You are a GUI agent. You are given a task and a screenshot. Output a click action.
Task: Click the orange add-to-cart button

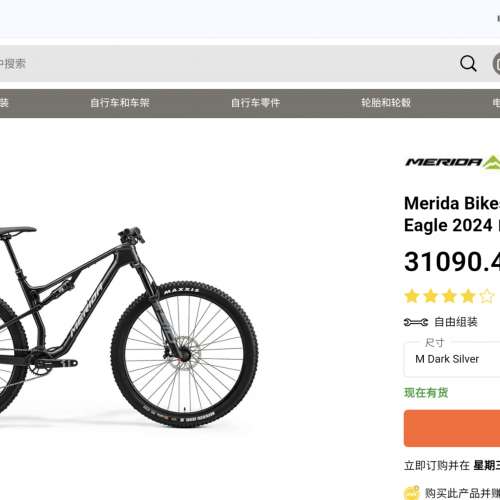pos(452,428)
